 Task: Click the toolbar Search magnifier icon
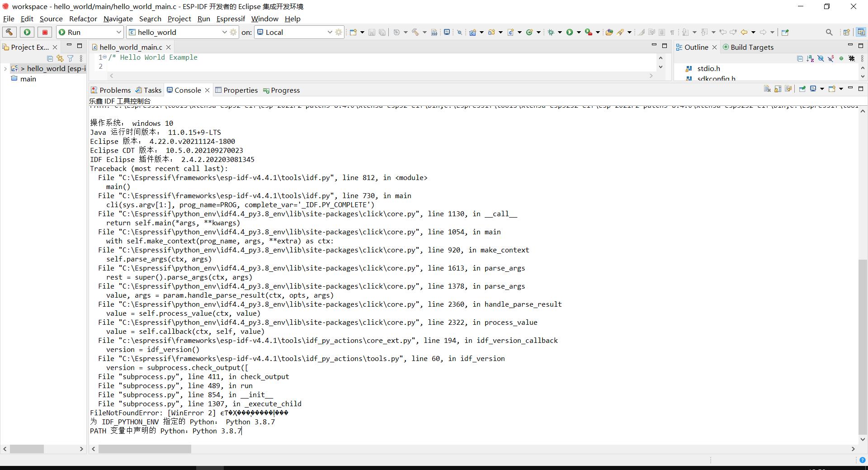click(829, 32)
